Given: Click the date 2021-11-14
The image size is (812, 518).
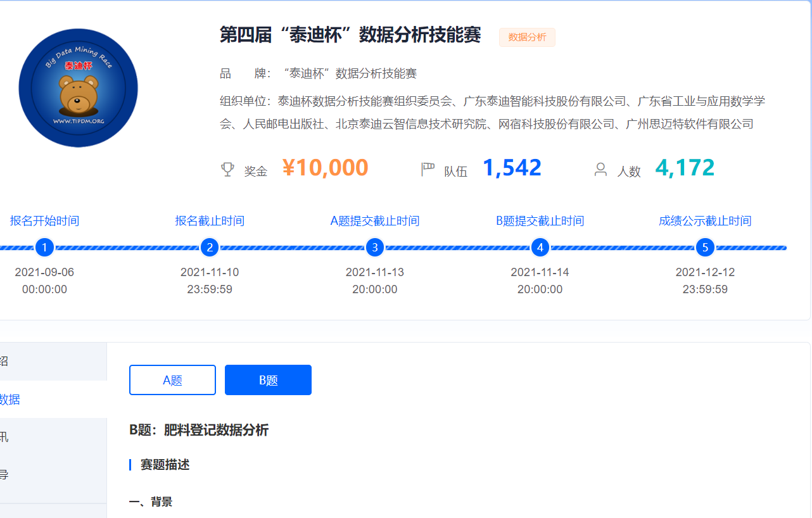Looking at the screenshot, I should (540, 272).
